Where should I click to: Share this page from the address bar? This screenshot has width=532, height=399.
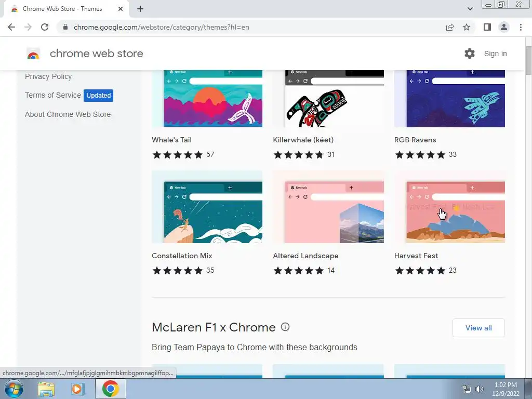tap(450, 27)
